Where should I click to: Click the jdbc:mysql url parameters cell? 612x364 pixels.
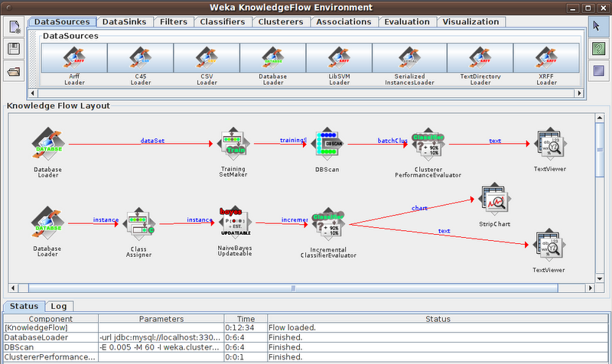161,337
